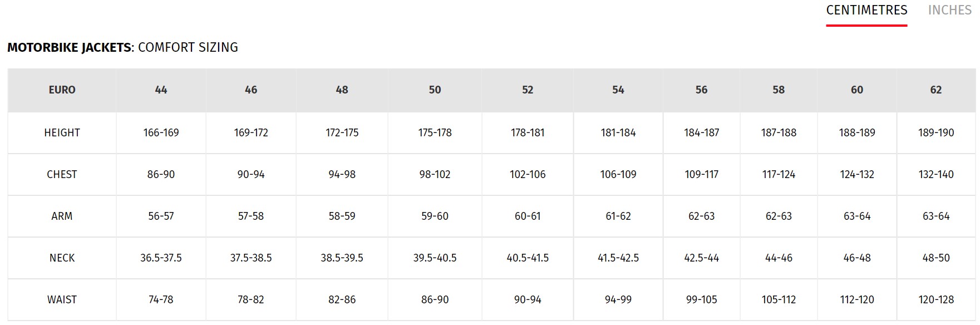Switch to the CENTIMETRES tab
The width and height of the screenshot is (980, 325).
[866, 11]
